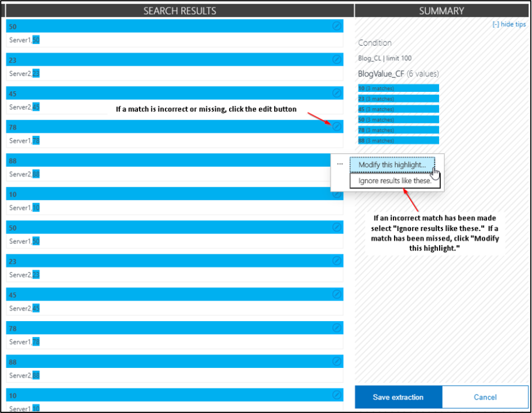532x413 pixels.
Task: Select the '88 (3 matches)' summary bar
Action: [x=398, y=140]
